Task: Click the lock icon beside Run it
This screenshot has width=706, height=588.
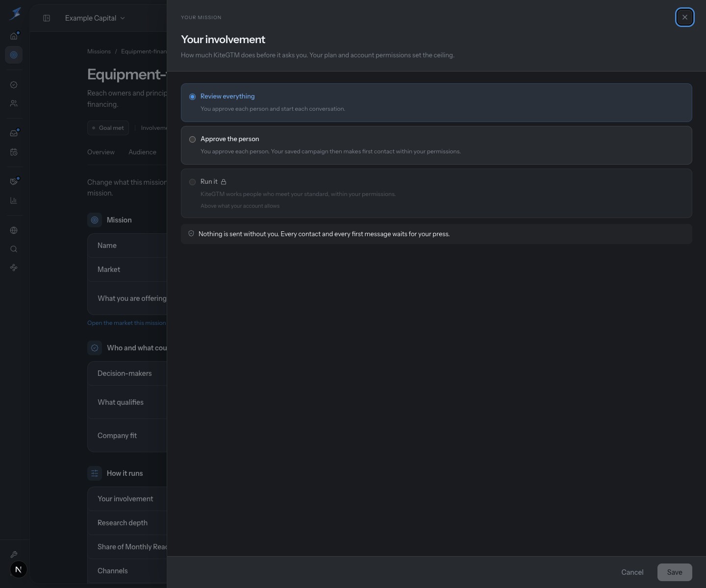Action: click(x=224, y=182)
